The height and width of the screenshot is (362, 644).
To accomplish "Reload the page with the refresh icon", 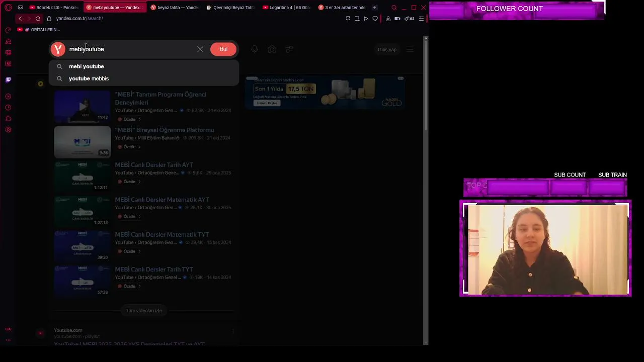I will 38,19.
